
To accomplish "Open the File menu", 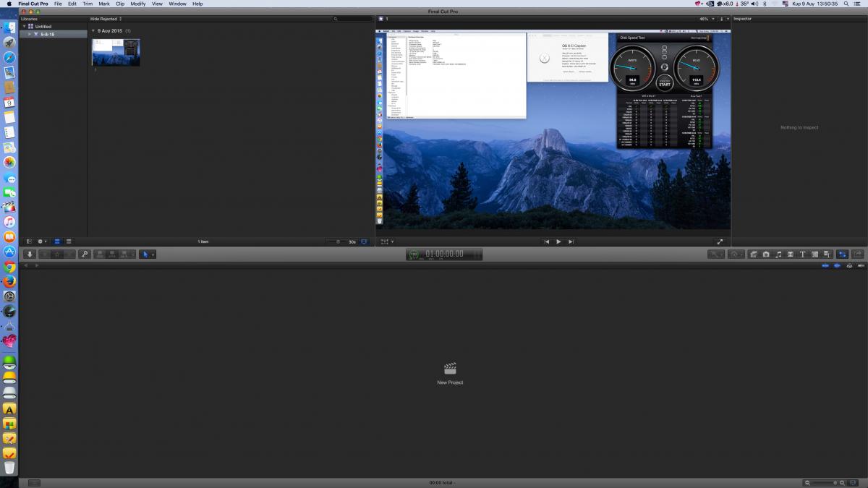I will [58, 4].
